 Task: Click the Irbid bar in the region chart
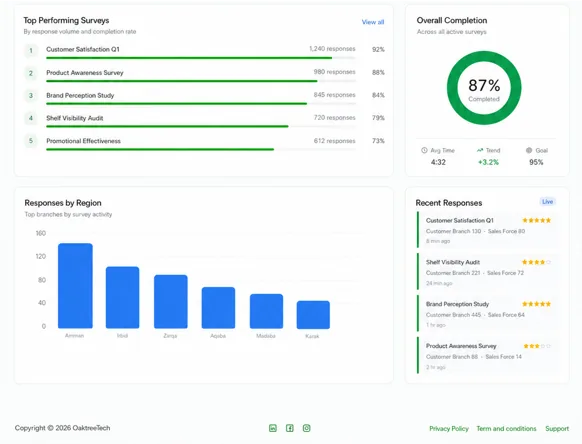point(122,297)
